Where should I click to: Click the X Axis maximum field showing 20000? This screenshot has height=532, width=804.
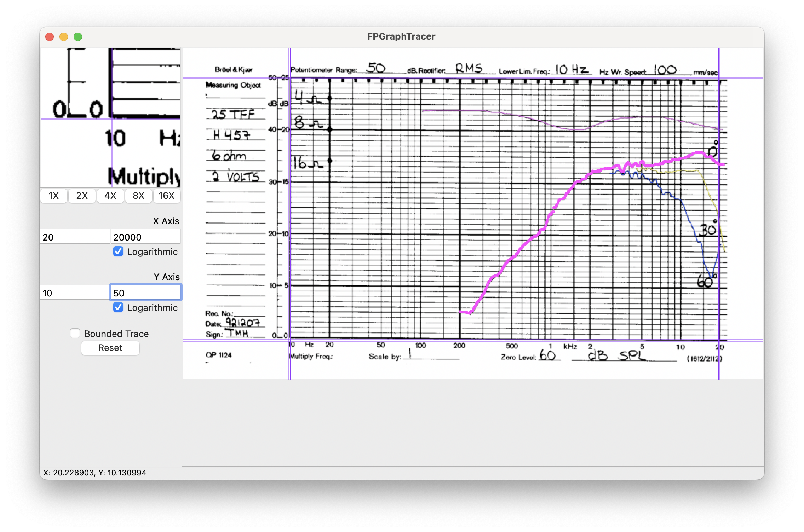(145, 237)
